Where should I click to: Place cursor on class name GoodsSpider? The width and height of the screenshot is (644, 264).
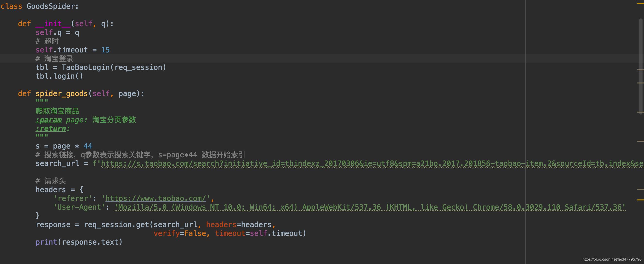[52, 6]
